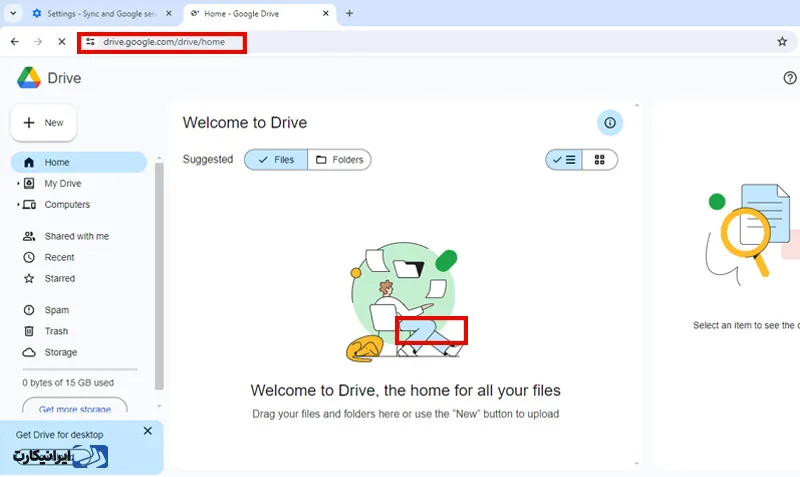Click the address bar URL

click(x=164, y=42)
